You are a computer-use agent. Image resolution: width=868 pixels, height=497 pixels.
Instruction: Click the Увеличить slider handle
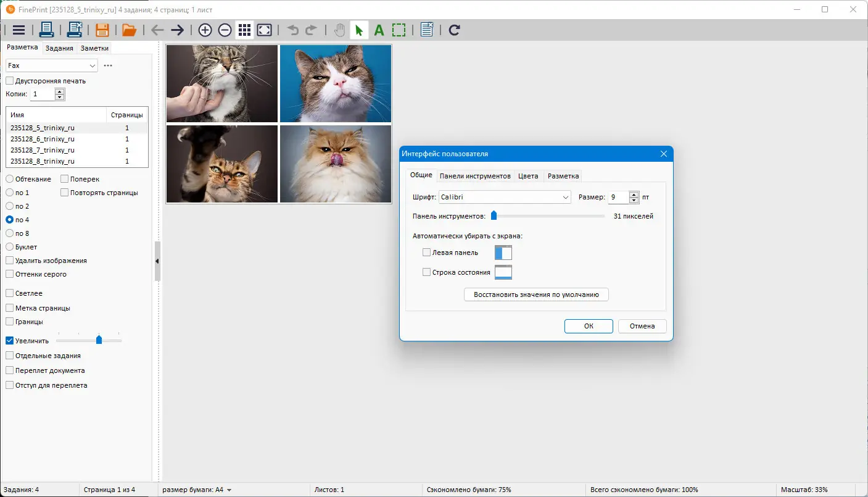[x=99, y=340]
